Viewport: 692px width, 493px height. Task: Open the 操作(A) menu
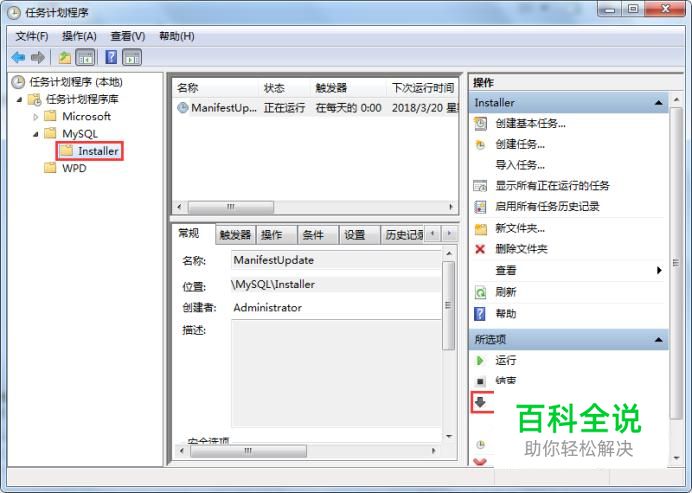[79, 36]
